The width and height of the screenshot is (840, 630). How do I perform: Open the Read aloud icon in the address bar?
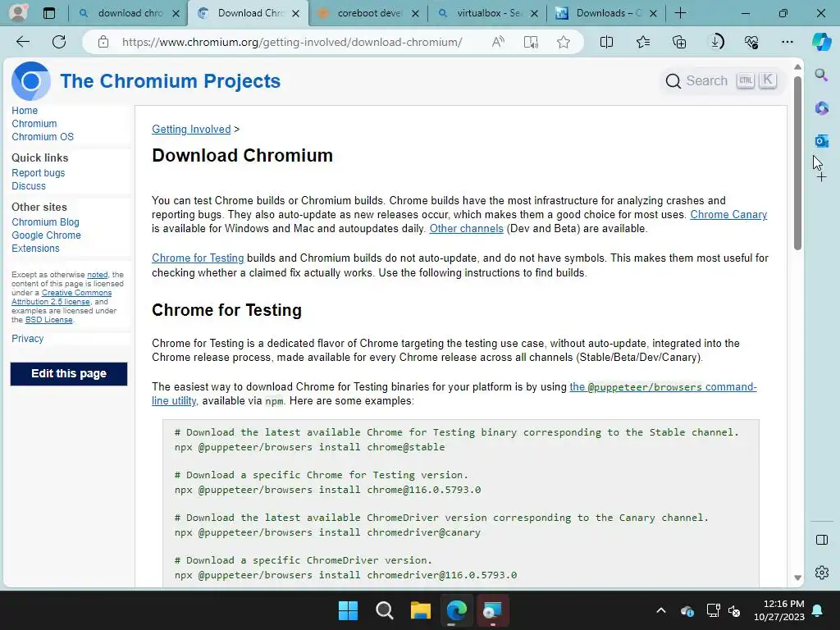[x=498, y=42]
